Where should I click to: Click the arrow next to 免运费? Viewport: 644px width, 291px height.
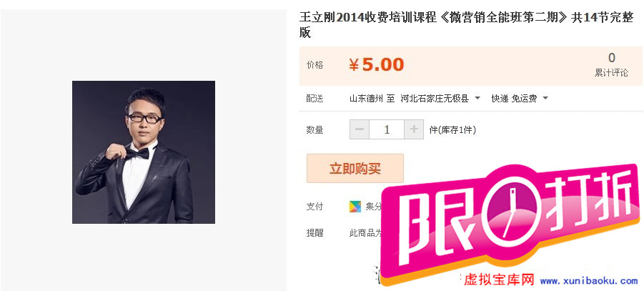point(545,99)
